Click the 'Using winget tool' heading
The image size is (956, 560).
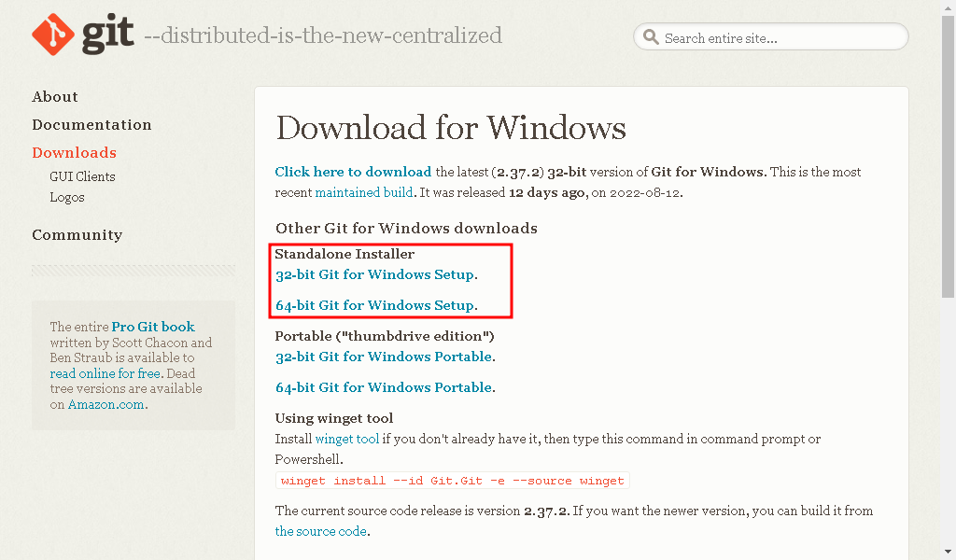[x=334, y=418]
